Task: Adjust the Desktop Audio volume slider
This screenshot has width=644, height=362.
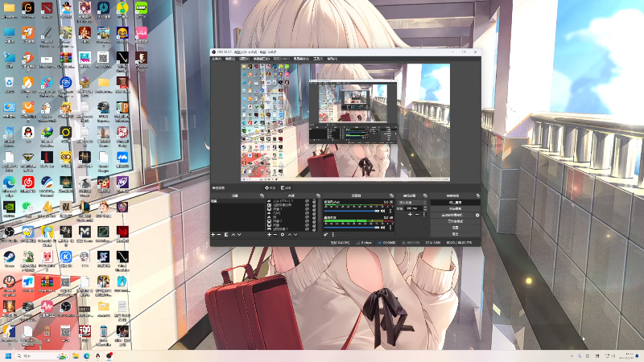Action: [351, 228]
